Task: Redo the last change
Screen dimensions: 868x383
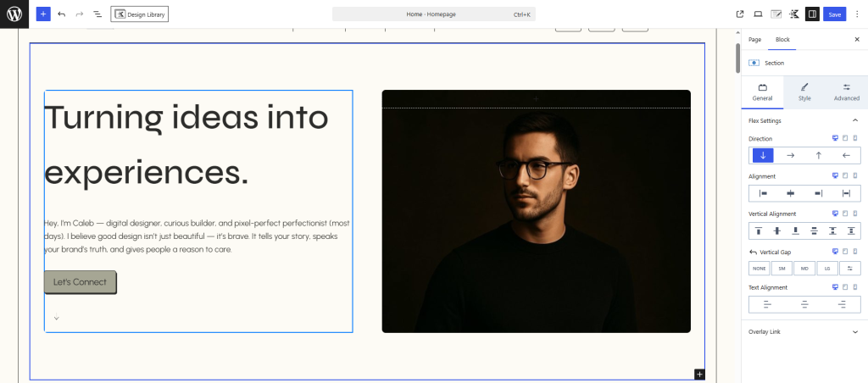Action: [x=79, y=14]
